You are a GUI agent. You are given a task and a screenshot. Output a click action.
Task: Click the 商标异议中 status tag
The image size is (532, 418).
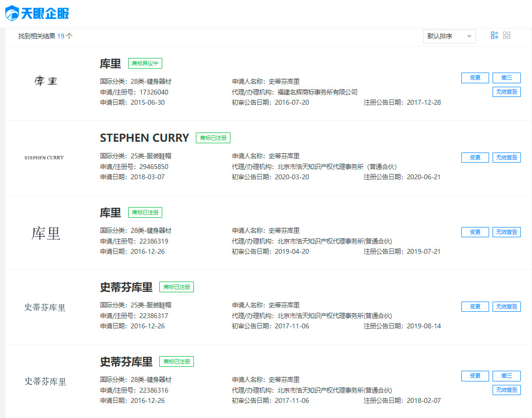coord(145,63)
